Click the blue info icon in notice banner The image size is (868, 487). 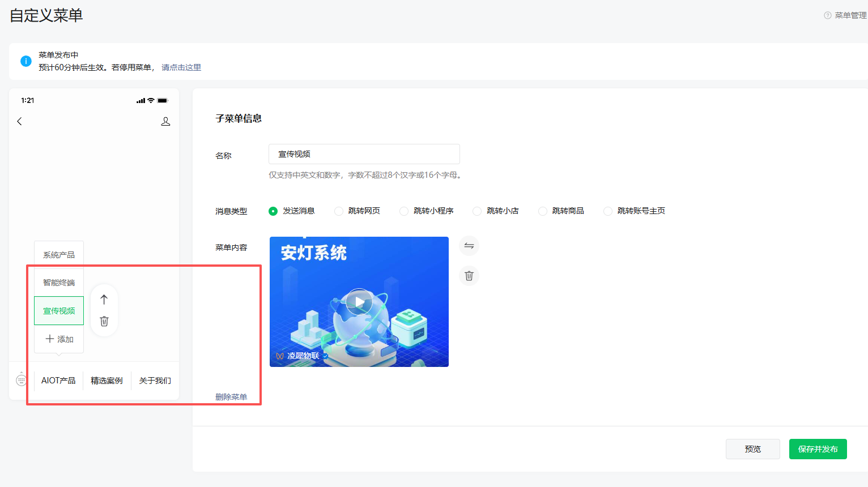[26, 61]
